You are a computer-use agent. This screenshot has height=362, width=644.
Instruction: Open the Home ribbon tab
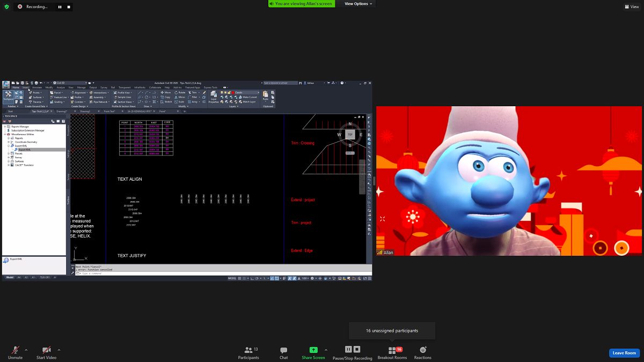(16, 87)
